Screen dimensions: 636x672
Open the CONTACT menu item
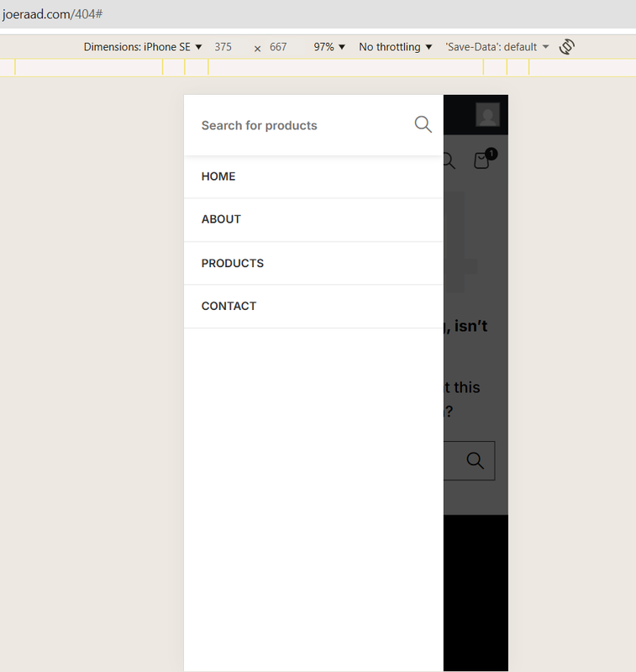[313, 306]
